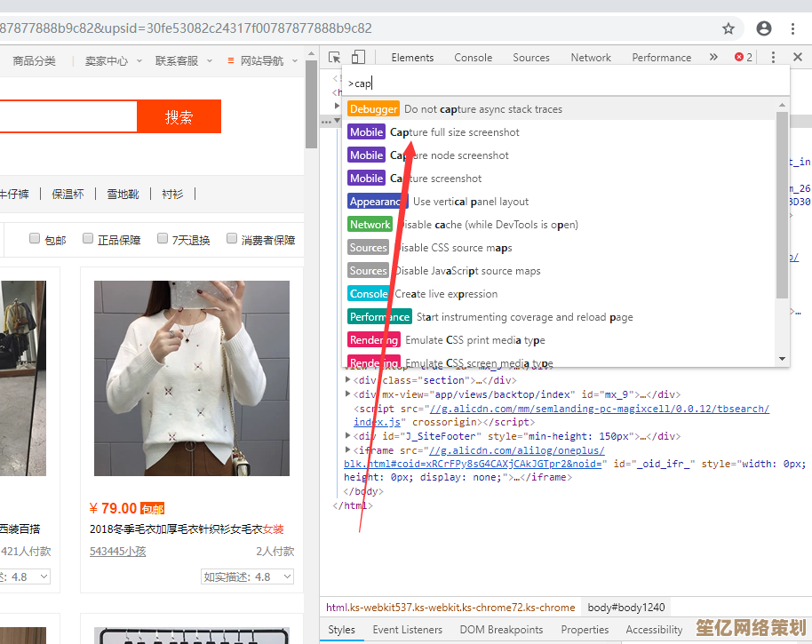Click the red error count badge
Screen dimensions: 812x644
(x=743, y=57)
